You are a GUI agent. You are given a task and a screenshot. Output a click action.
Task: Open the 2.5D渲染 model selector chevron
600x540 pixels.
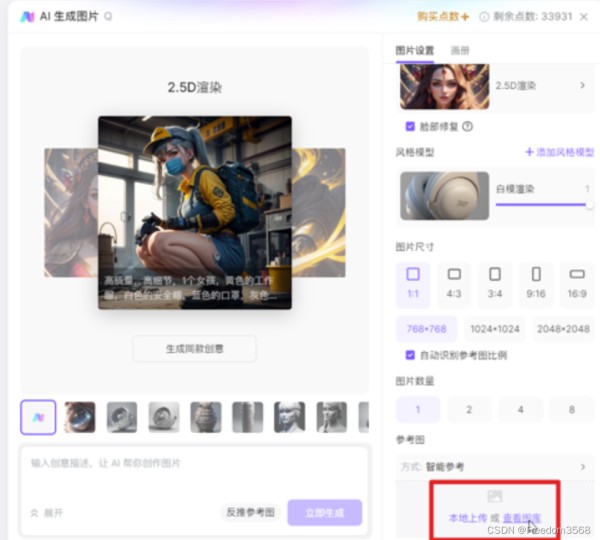[x=582, y=85]
